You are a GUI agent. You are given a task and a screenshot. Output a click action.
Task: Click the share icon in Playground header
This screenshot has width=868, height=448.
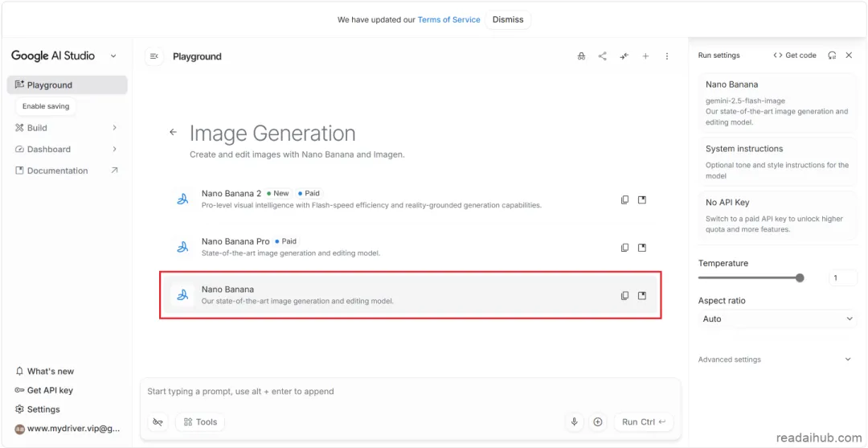click(603, 56)
